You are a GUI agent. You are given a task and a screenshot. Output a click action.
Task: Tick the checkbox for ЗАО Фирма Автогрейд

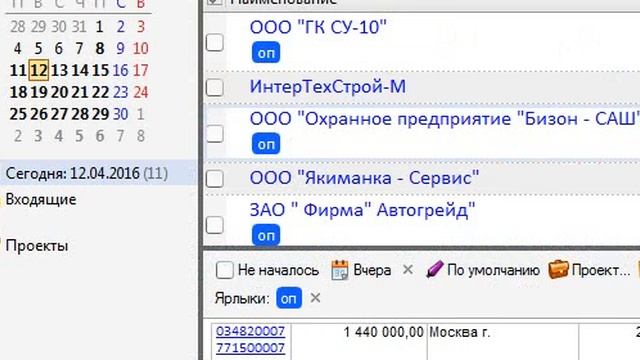coord(215,225)
